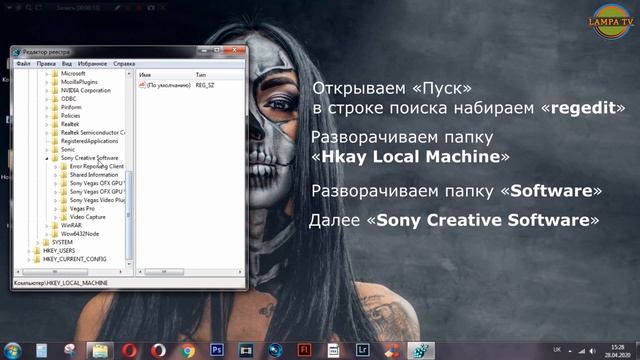The height and width of the screenshot is (360, 640).
Task: Launch Adobe Flash from the taskbar
Action: pos(304,350)
